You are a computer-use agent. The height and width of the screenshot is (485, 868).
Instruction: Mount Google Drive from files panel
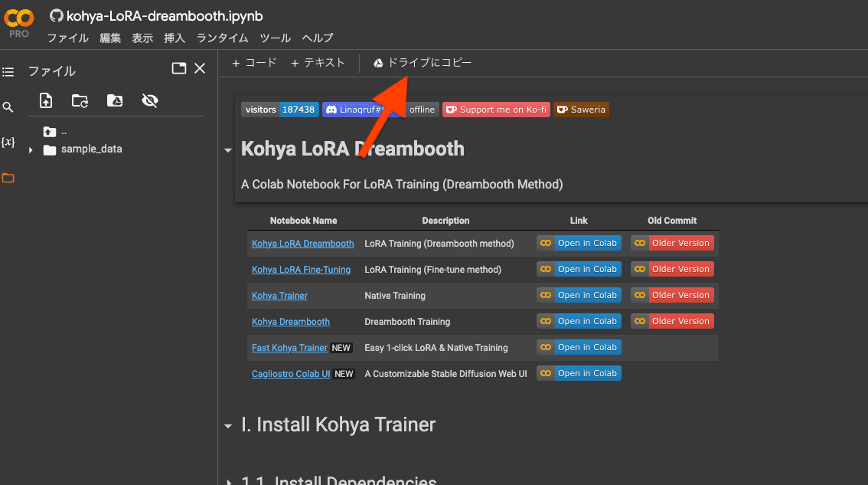115,100
